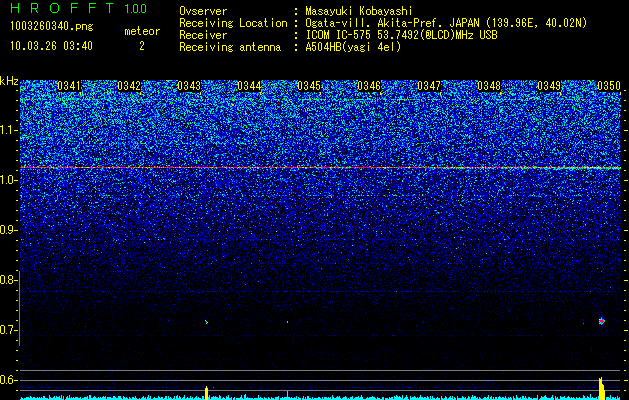Screen dimensions: 629x400
Task: Click the HROFFT 1.0.0 title text
Action: 79,8
